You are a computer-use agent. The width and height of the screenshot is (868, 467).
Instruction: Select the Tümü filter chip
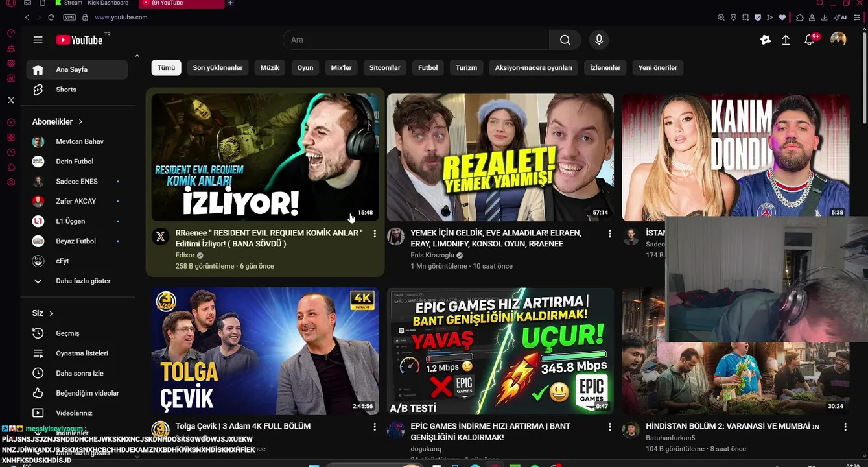[167, 67]
